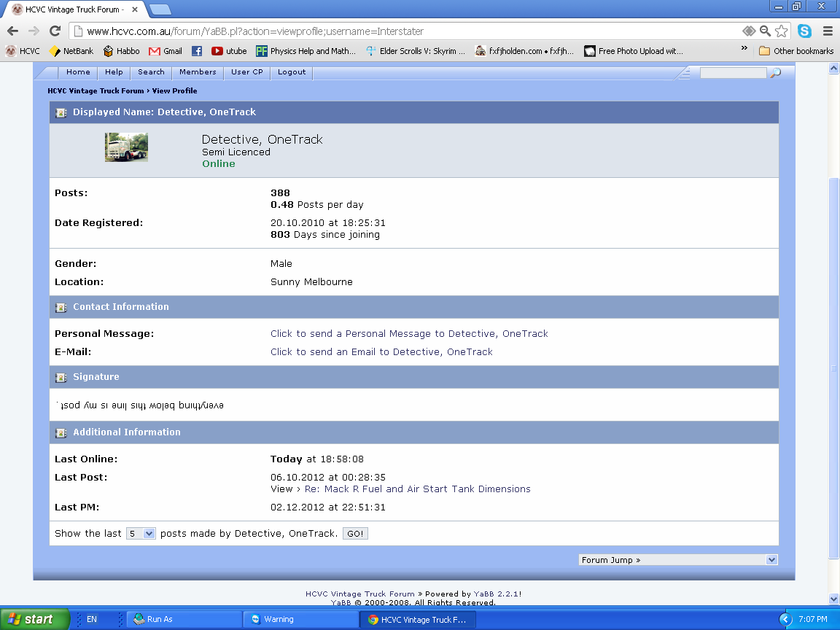Open the Chrome menu icon
Viewport: 840px width, 630px height.
[x=828, y=31]
